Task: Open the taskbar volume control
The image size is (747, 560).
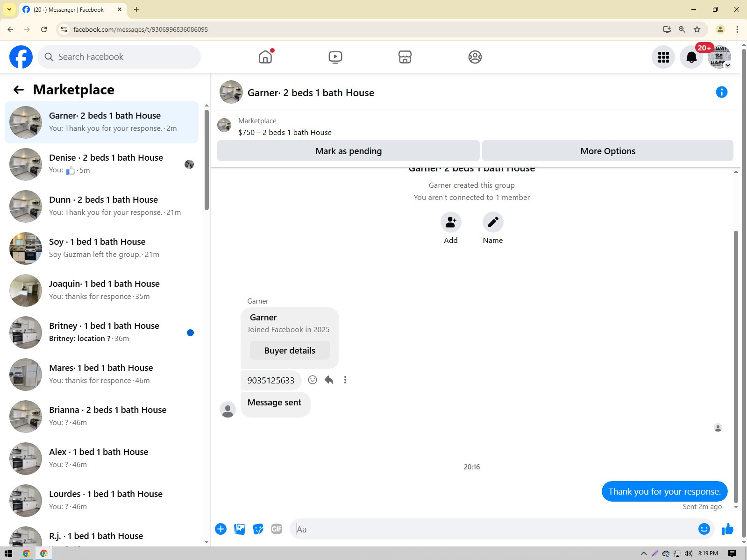Action: (689, 553)
